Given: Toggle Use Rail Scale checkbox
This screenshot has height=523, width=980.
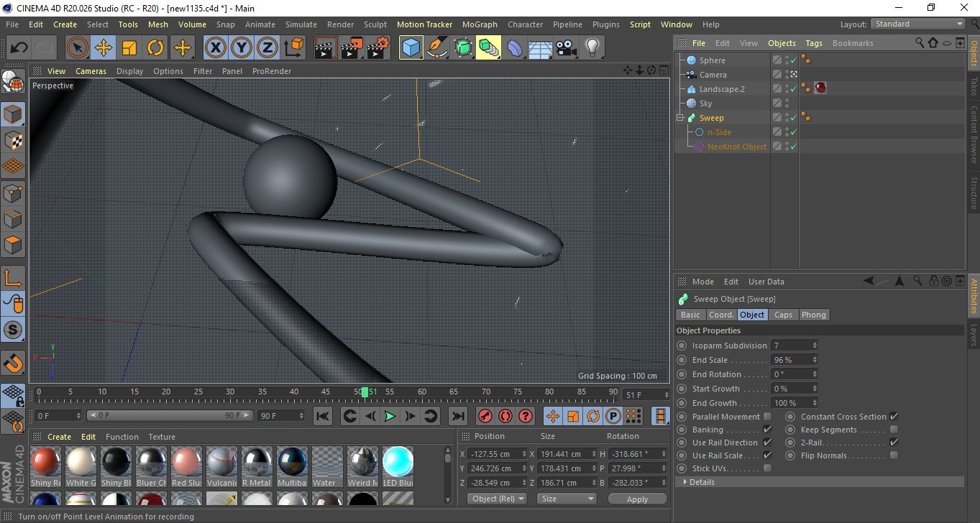Looking at the screenshot, I should (x=767, y=455).
